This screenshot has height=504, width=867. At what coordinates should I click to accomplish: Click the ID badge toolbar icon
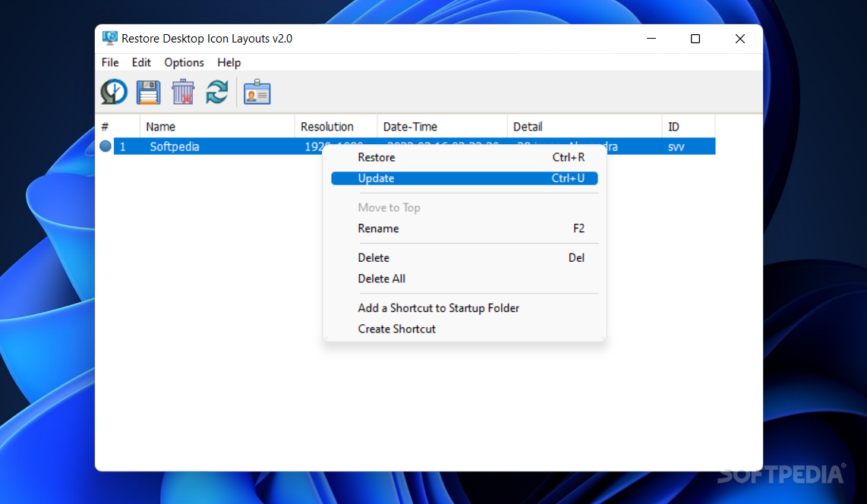(257, 93)
